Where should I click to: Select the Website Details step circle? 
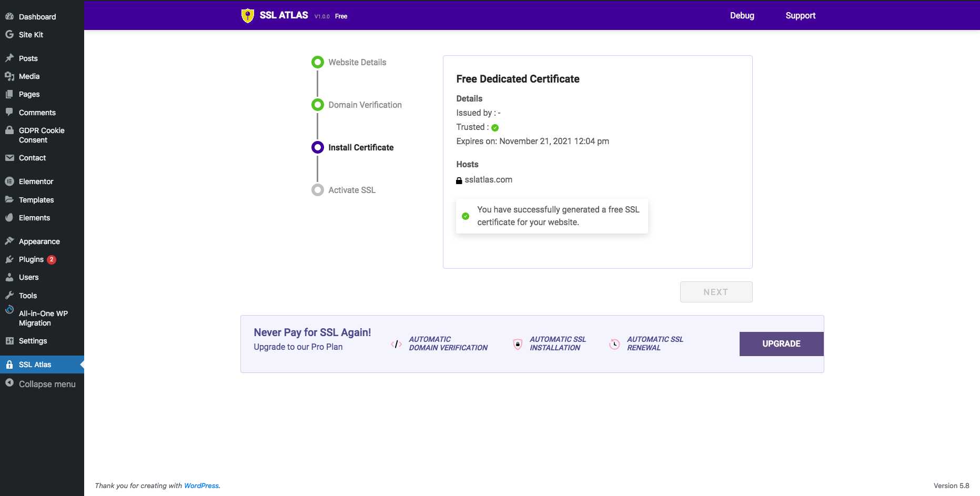coord(318,62)
